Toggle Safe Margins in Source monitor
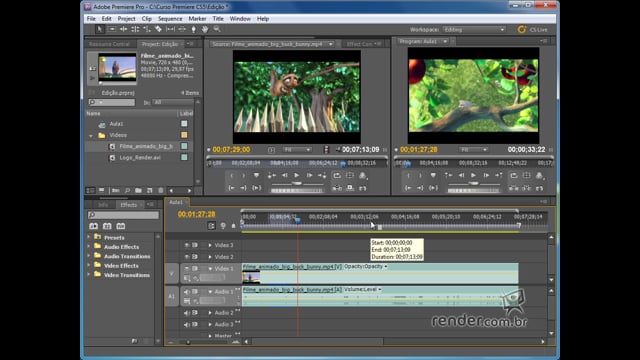 pos(350,176)
